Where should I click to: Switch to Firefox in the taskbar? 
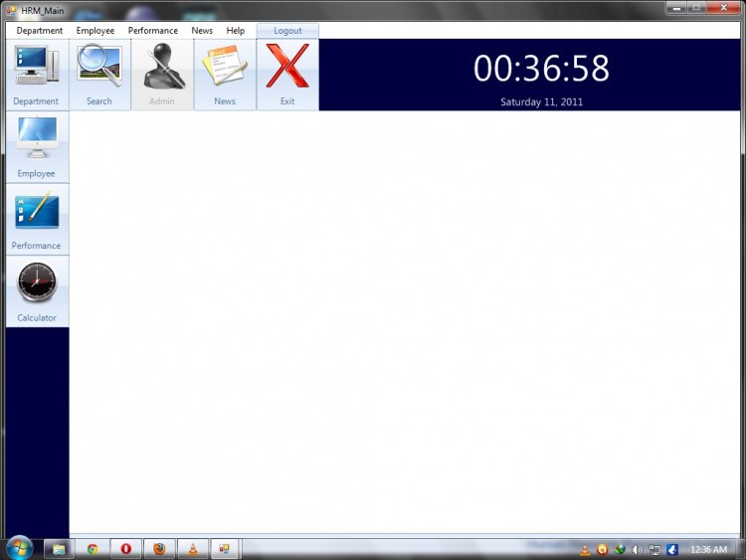pyautogui.click(x=158, y=548)
